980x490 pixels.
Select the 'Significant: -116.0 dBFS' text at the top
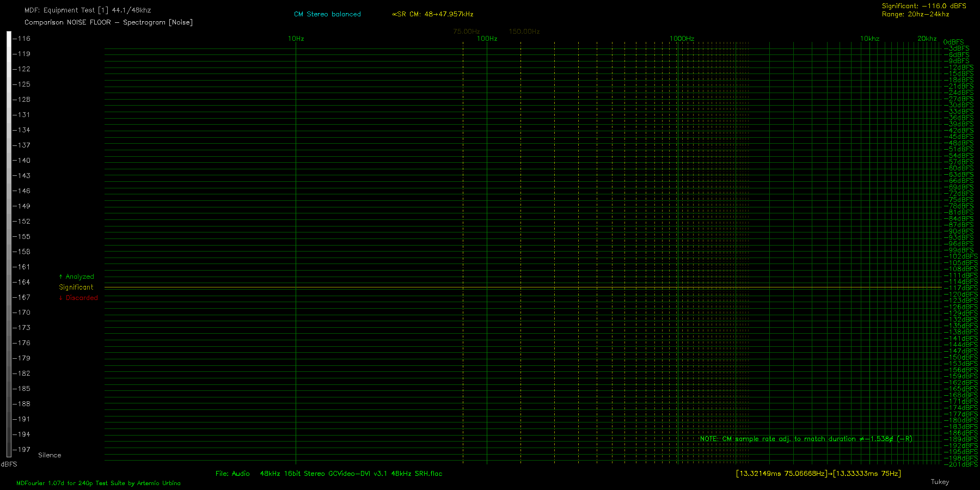[x=924, y=6]
